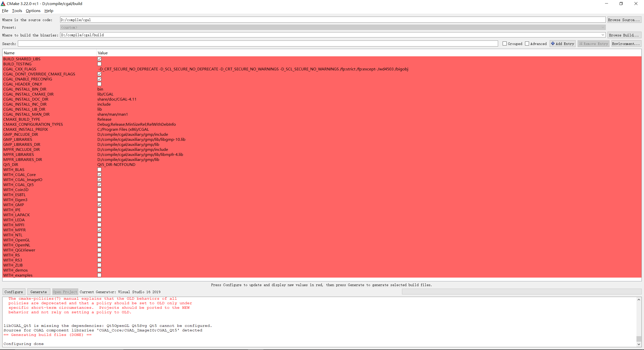Enable the WITH_OpenGL option
The width and height of the screenshot is (644, 350).
coord(99,240)
